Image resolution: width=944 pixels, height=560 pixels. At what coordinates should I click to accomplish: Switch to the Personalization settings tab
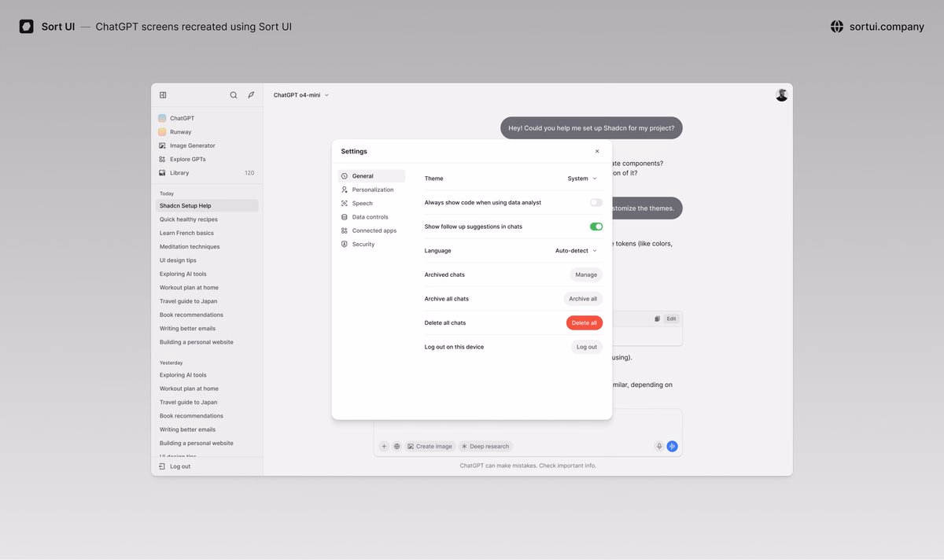371,190
